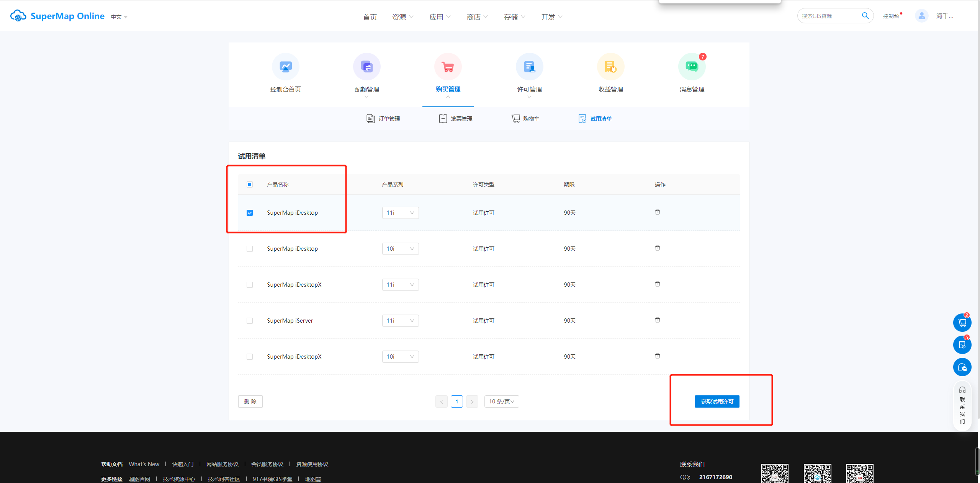The width and height of the screenshot is (980, 483).
Task: Open 消息管理 messages icon with badge
Action: [692, 67]
